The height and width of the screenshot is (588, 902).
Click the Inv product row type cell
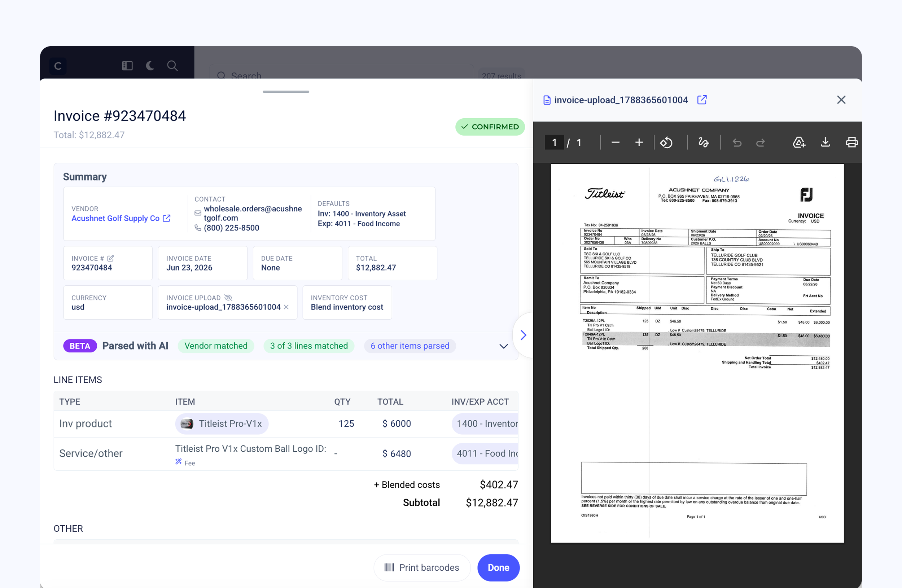(x=86, y=424)
